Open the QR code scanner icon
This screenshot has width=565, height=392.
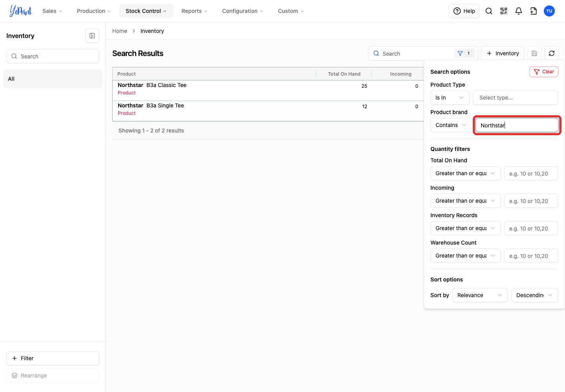pyautogui.click(x=504, y=11)
